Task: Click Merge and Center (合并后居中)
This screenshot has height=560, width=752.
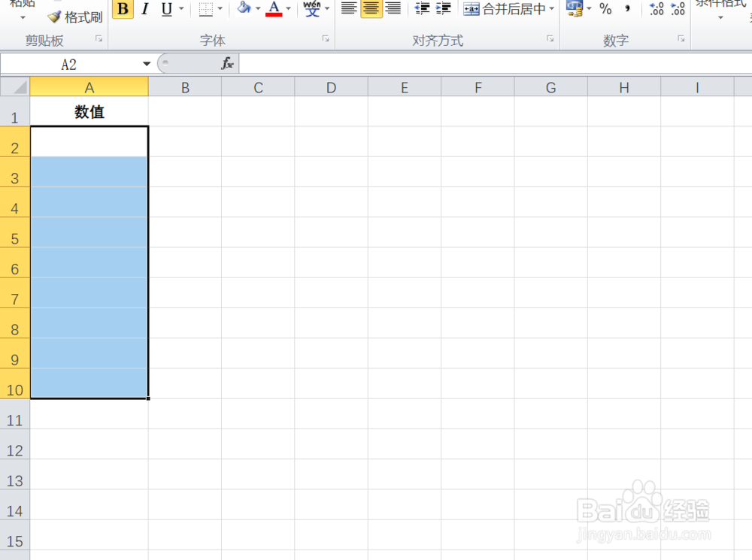Action: point(505,8)
